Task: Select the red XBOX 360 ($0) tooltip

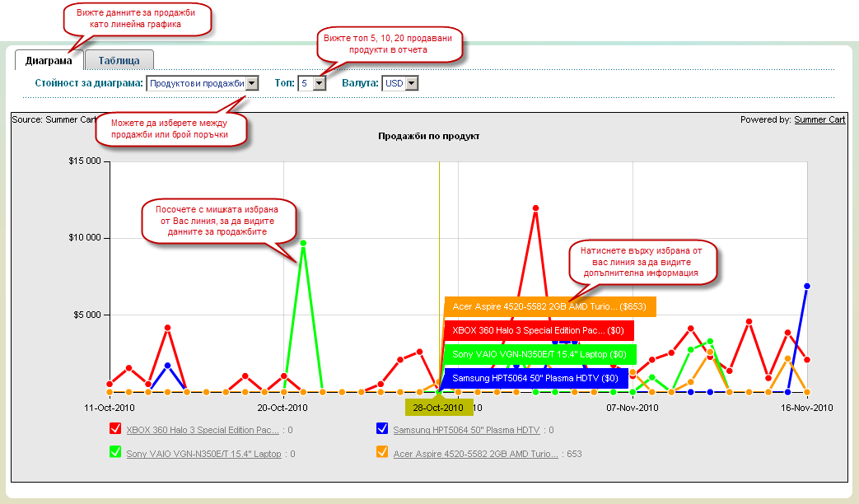Action: click(539, 330)
